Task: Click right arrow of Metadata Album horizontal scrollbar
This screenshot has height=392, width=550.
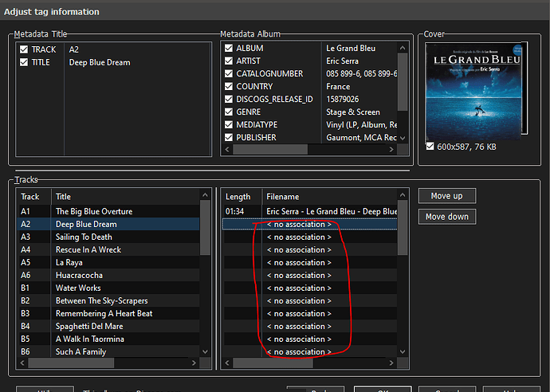Action: tap(391, 149)
